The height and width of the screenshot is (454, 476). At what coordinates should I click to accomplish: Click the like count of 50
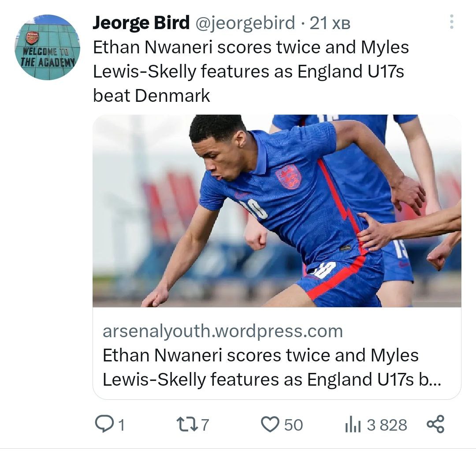tap(294, 425)
